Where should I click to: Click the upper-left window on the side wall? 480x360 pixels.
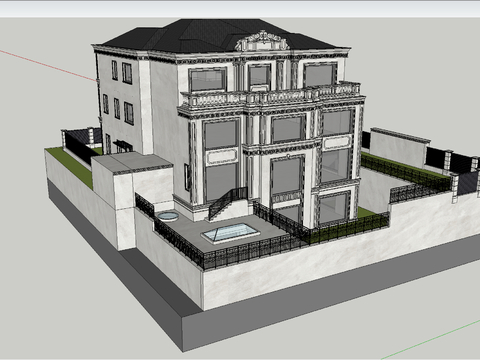[115, 70]
